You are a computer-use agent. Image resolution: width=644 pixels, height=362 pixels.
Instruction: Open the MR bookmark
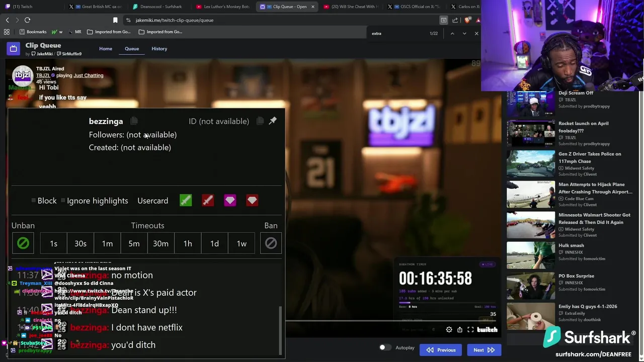pyautogui.click(x=74, y=32)
